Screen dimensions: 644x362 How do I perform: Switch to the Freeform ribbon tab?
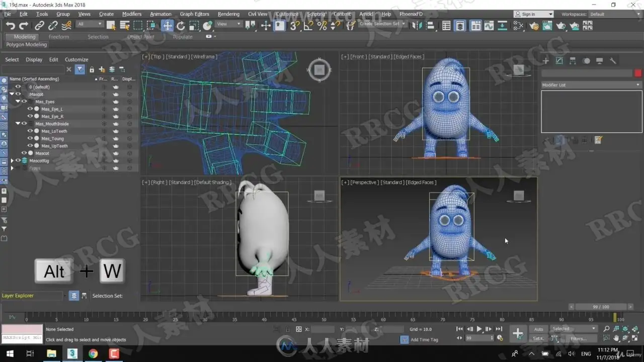59,37
